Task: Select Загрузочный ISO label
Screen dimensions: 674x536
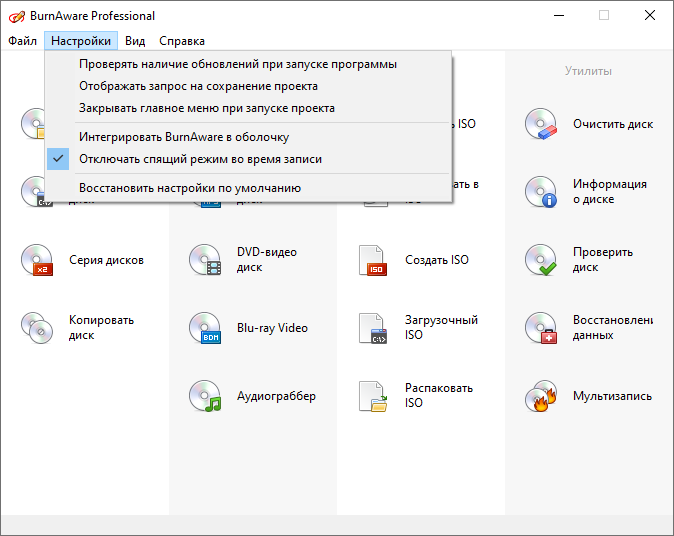Action: pyautogui.click(x=441, y=328)
